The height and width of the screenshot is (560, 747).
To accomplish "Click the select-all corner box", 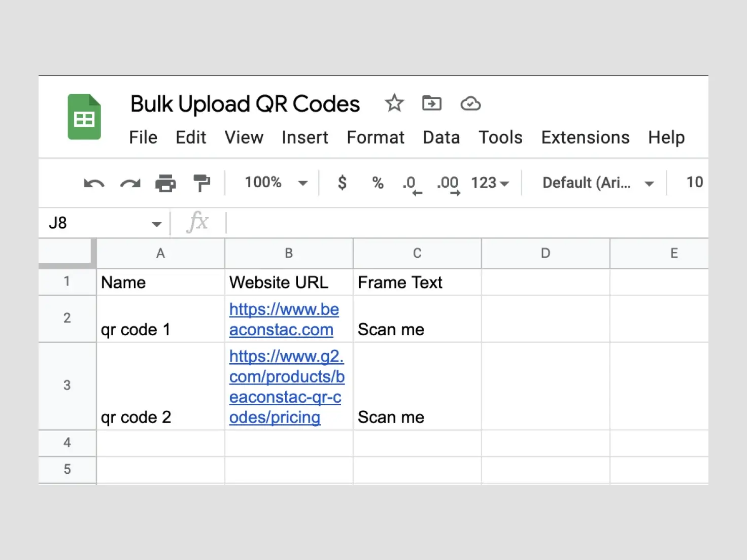I will point(67,253).
